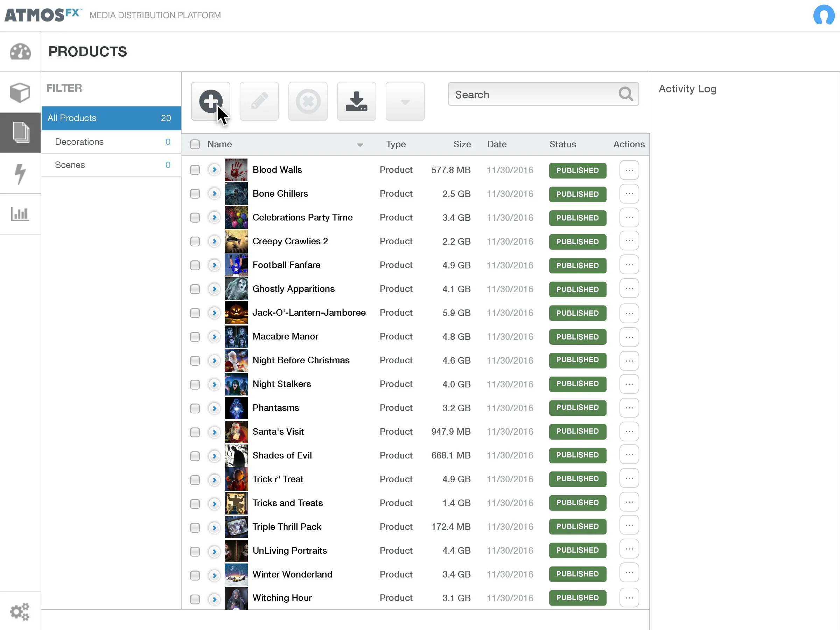The image size is (840, 630).
Task: Open the bar chart reports sidebar icon
Action: (20, 214)
